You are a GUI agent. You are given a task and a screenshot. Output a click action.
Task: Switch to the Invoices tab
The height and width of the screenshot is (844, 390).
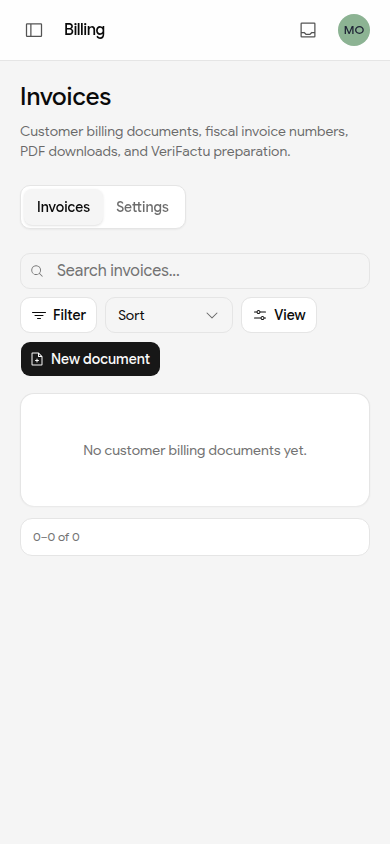coord(63,207)
